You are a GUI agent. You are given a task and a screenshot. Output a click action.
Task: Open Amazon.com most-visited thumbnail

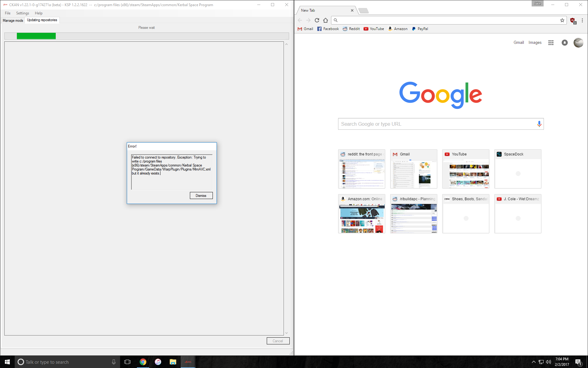pos(362,214)
